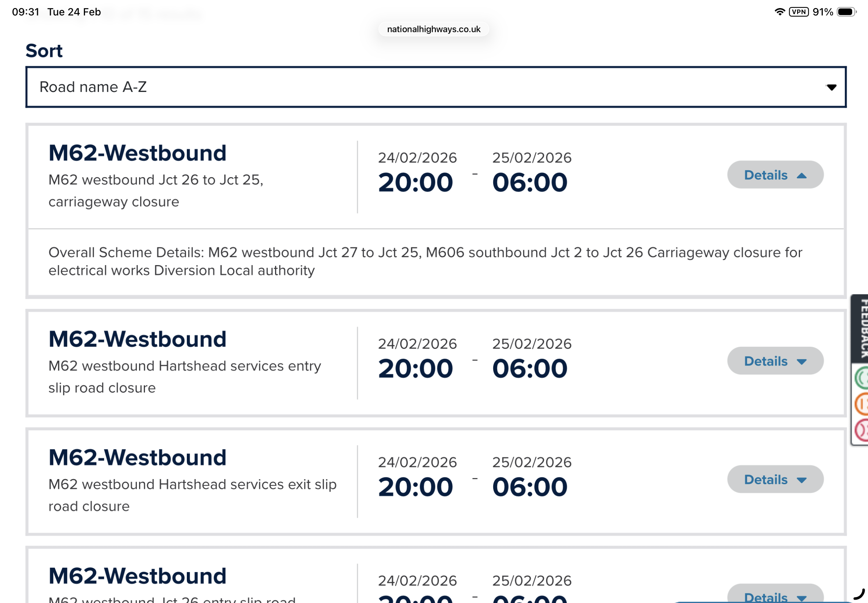This screenshot has height=603, width=868.
Task: Click the sort dropdown arrow icon
Action: pos(831,87)
